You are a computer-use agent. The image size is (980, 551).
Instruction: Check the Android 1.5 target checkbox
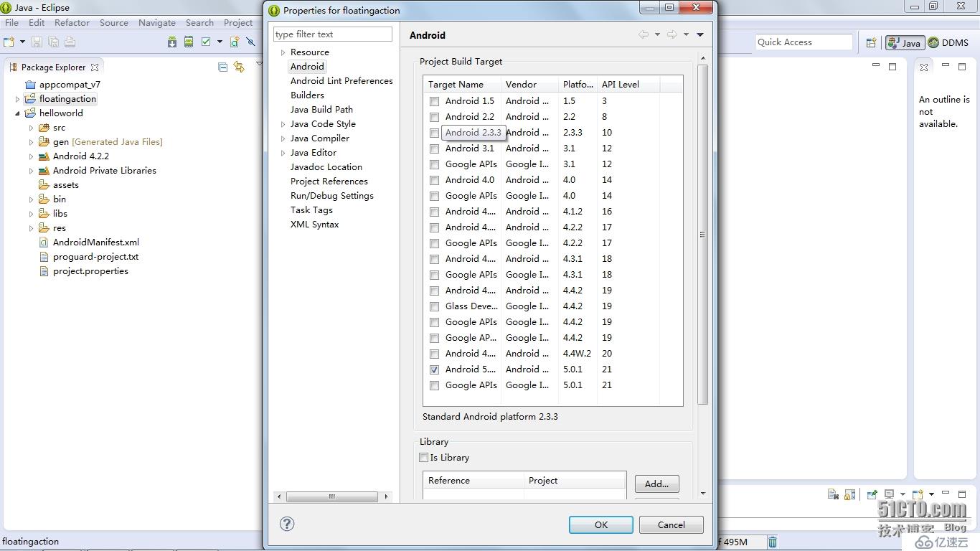tap(434, 101)
